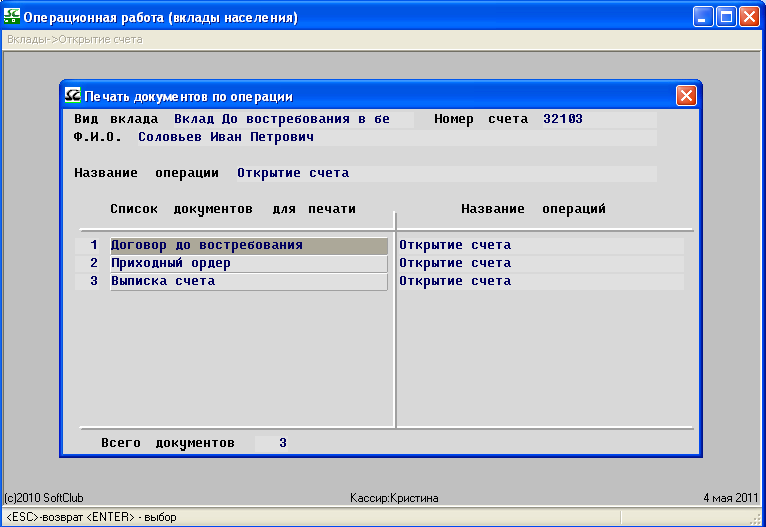Click the account number 32103 field
The width and height of the screenshot is (766, 527).
(599, 119)
